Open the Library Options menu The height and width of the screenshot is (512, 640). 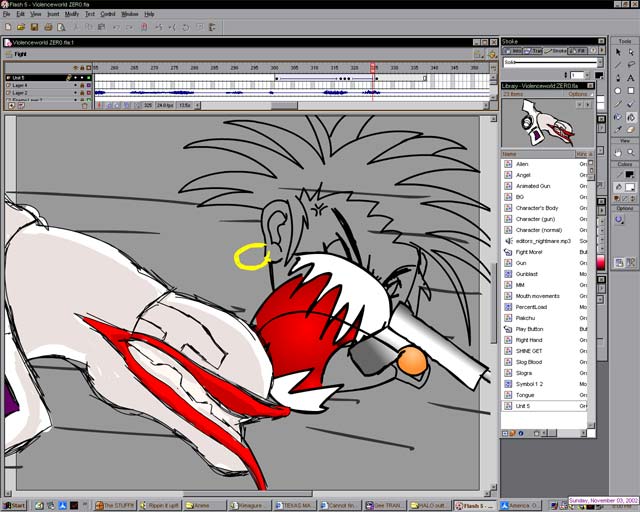[580, 94]
